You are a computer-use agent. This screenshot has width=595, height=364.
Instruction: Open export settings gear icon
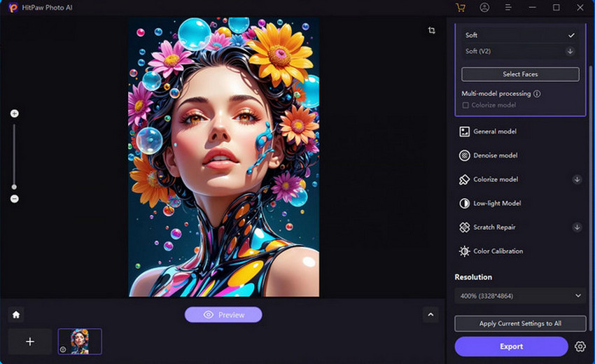tap(580, 346)
